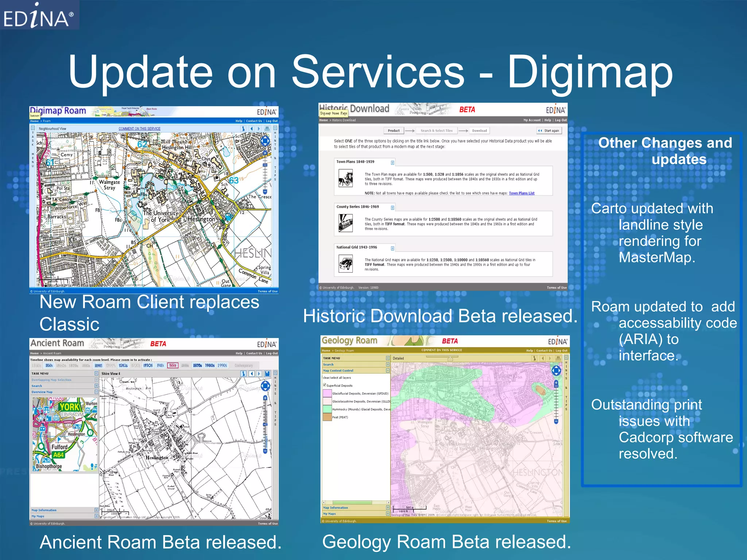This screenshot has height=560, width=747.
Task: Click the Peat (PEAT) brown swatch
Action: (327, 417)
